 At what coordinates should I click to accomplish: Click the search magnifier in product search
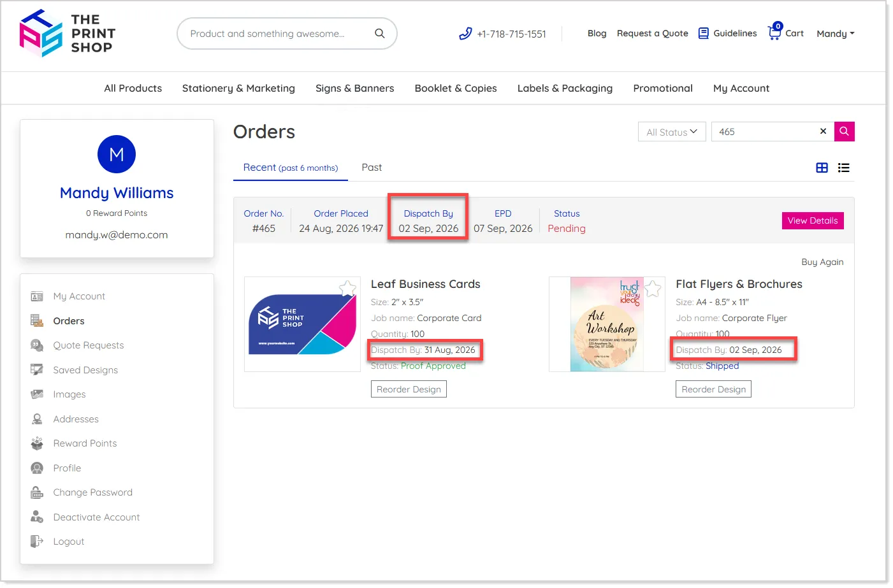(x=379, y=33)
